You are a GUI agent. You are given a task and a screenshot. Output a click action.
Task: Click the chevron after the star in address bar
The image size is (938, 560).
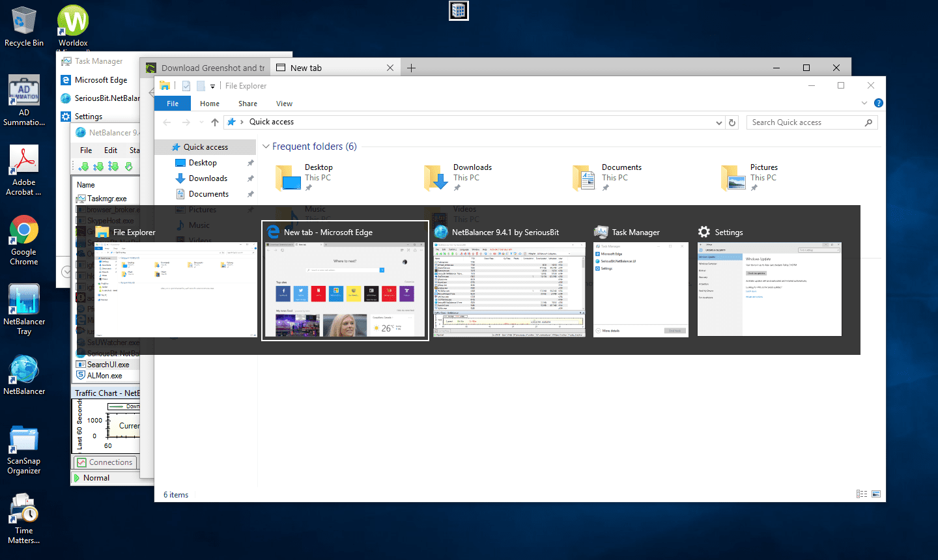242,122
